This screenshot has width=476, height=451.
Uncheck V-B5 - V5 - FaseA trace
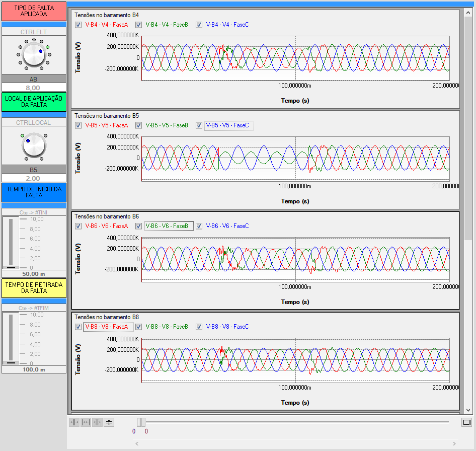coord(78,125)
